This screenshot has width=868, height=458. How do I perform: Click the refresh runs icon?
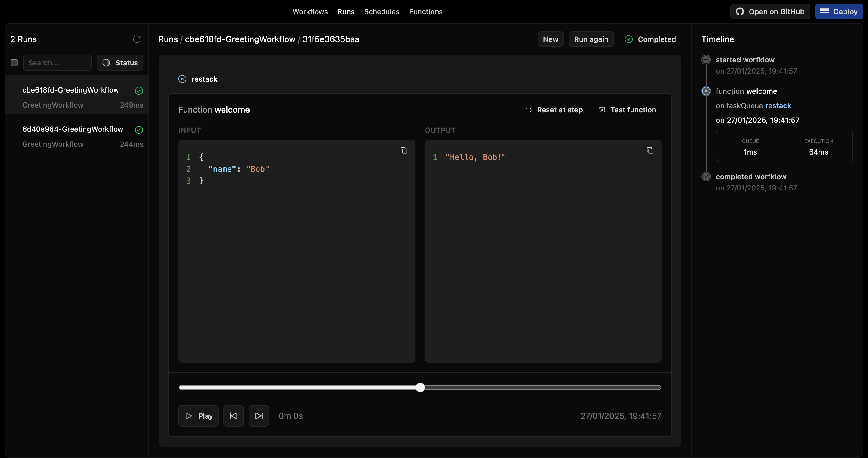tap(137, 39)
